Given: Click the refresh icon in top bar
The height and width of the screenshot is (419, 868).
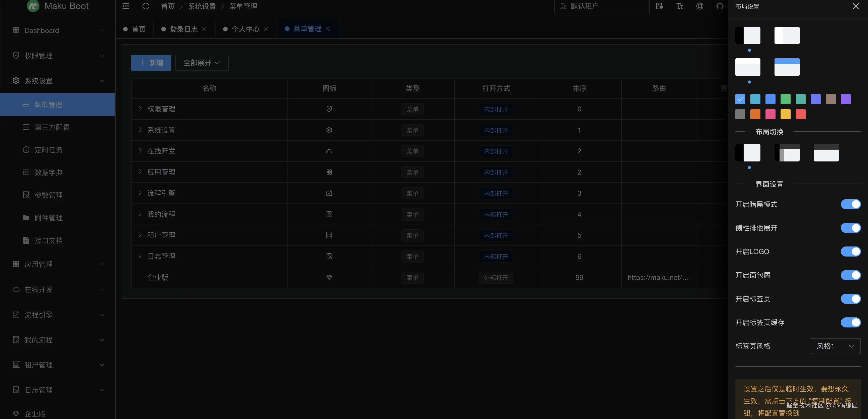Looking at the screenshot, I should coord(146,6).
